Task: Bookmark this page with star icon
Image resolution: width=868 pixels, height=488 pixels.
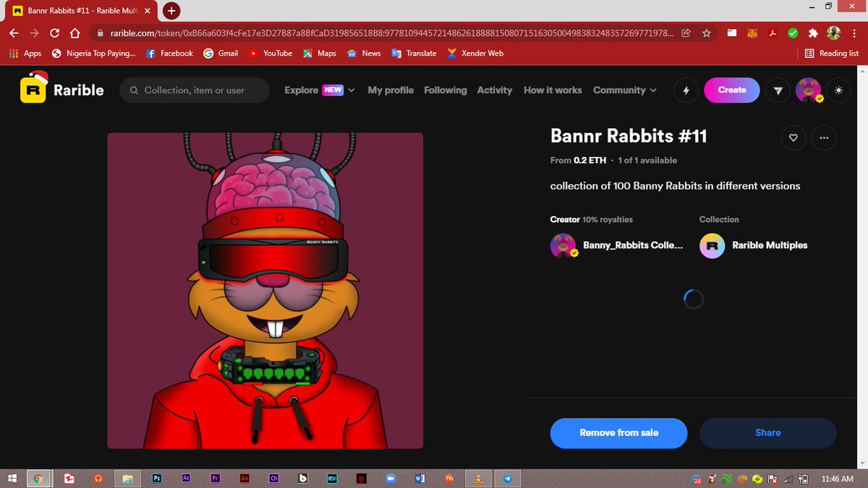Action: click(x=707, y=33)
